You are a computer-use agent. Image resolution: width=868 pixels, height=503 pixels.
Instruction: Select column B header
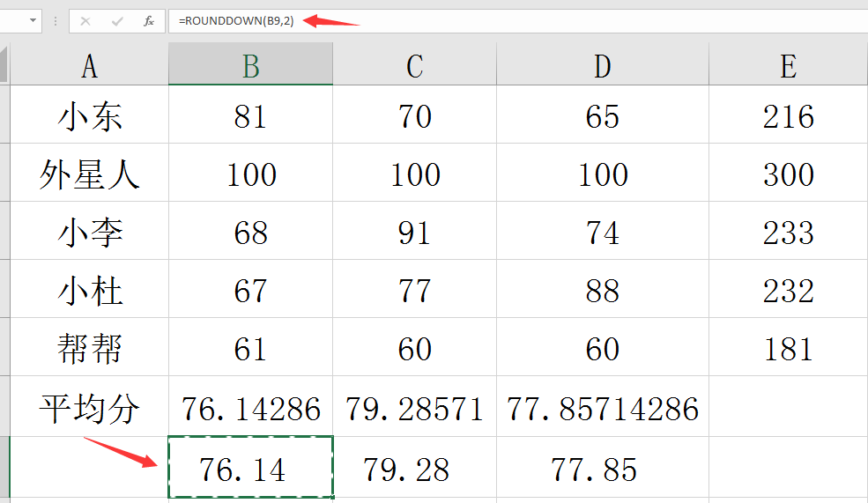point(251,64)
